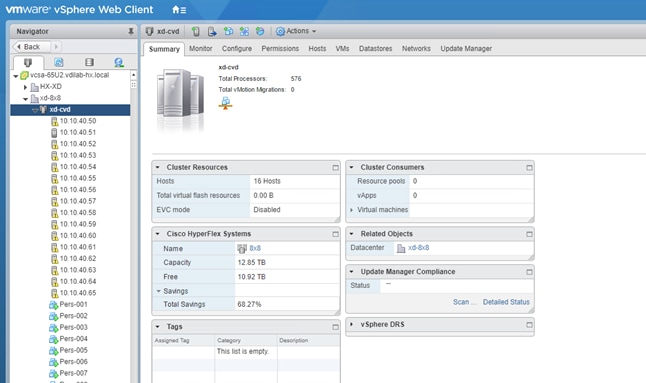Click the New Virtual Machine toolbar icon

click(x=228, y=31)
